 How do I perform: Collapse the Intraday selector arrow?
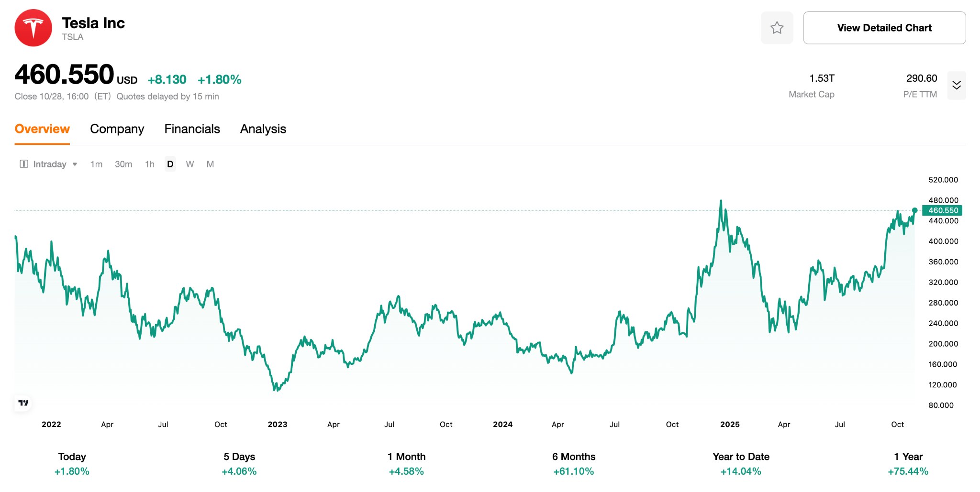[x=75, y=164]
